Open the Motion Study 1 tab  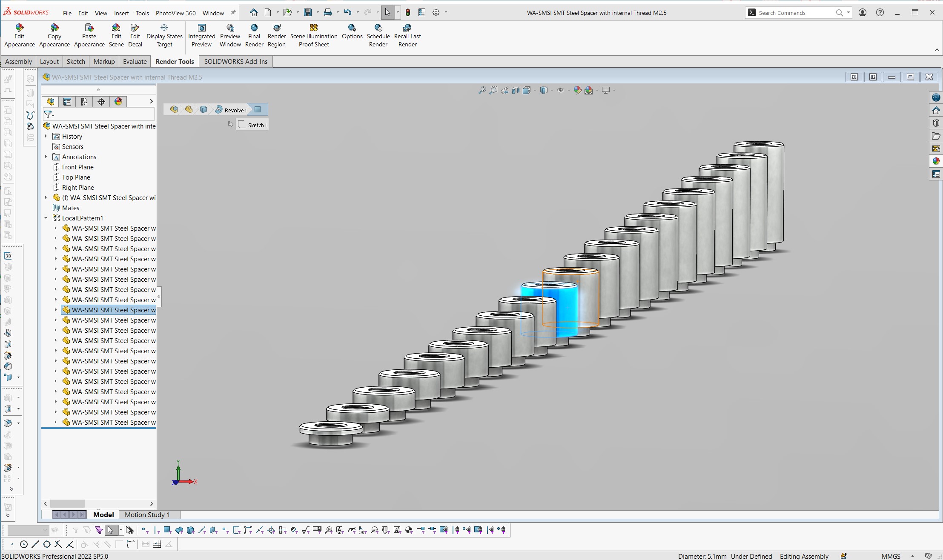point(147,514)
